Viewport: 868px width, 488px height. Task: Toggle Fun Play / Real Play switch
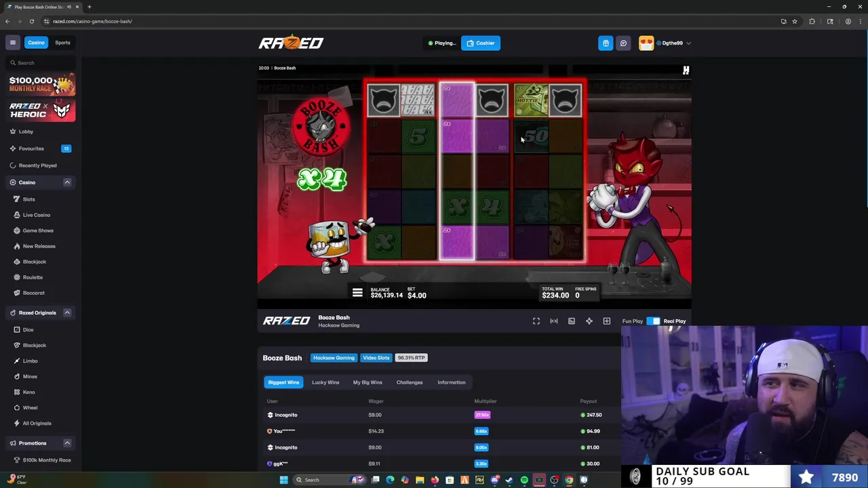[654, 321]
